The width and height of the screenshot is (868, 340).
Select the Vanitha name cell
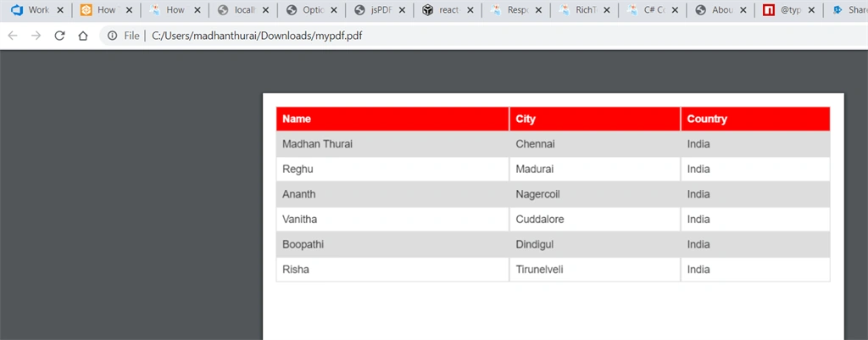coord(392,220)
